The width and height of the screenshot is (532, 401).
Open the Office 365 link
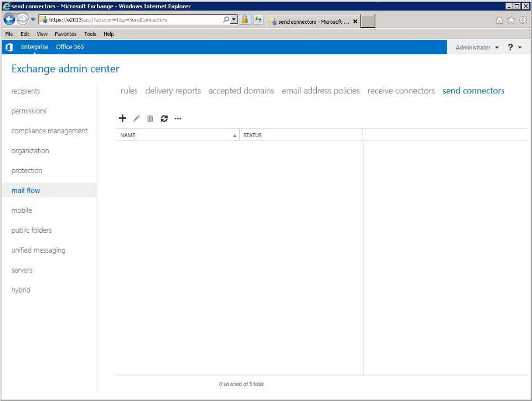70,47
